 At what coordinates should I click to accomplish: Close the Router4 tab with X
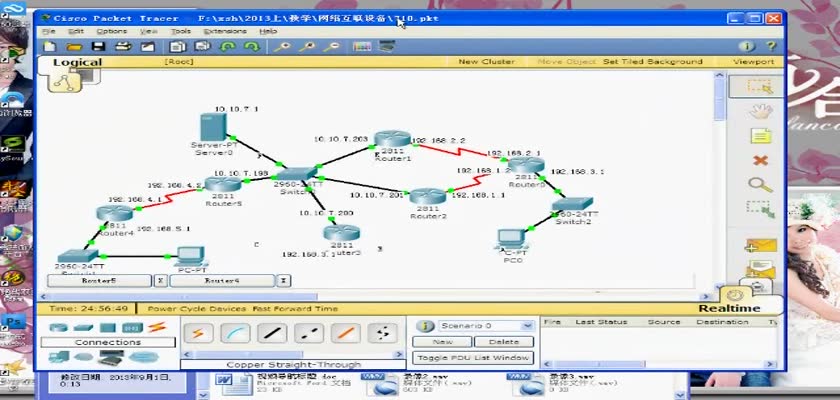tap(283, 281)
